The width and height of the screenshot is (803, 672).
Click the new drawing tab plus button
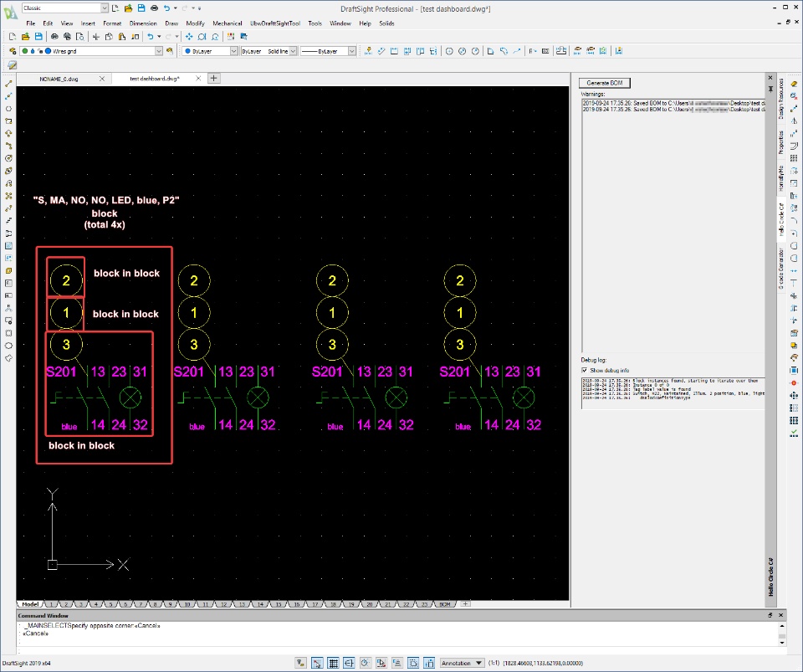pos(214,79)
